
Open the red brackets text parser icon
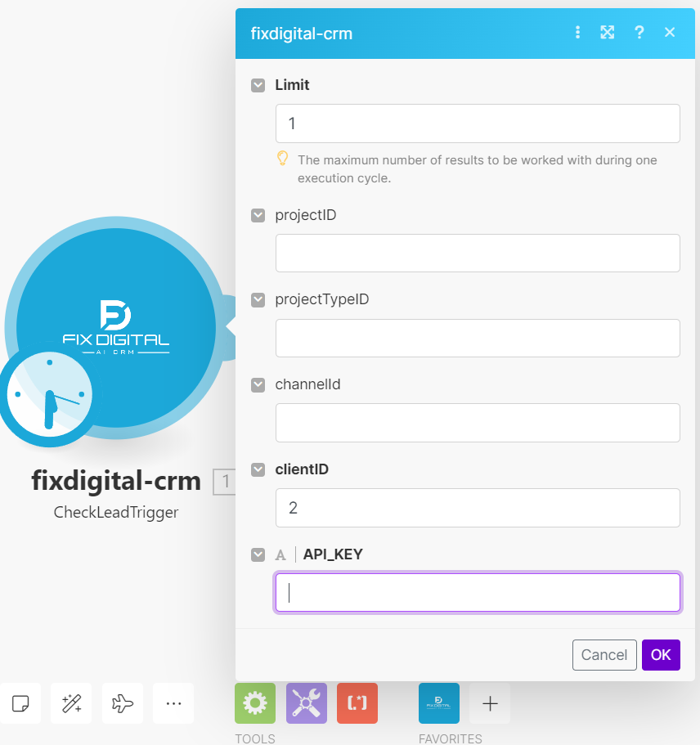pyautogui.click(x=357, y=703)
